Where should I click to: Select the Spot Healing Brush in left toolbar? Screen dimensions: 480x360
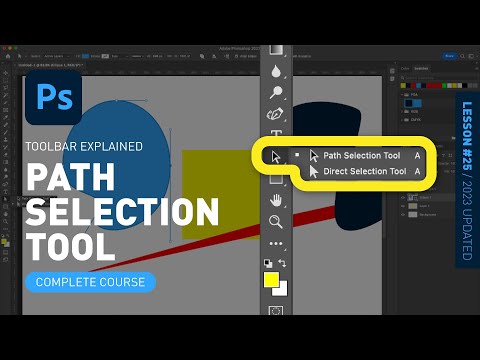pos(5,125)
